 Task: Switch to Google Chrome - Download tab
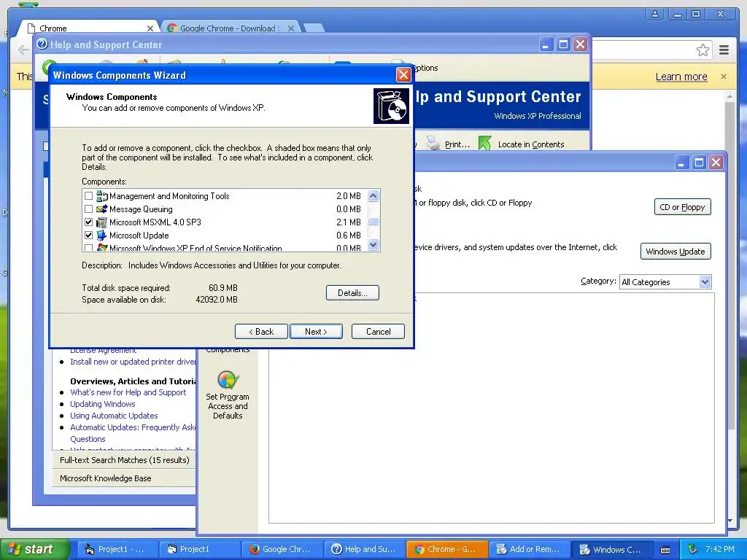click(x=228, y=28)
